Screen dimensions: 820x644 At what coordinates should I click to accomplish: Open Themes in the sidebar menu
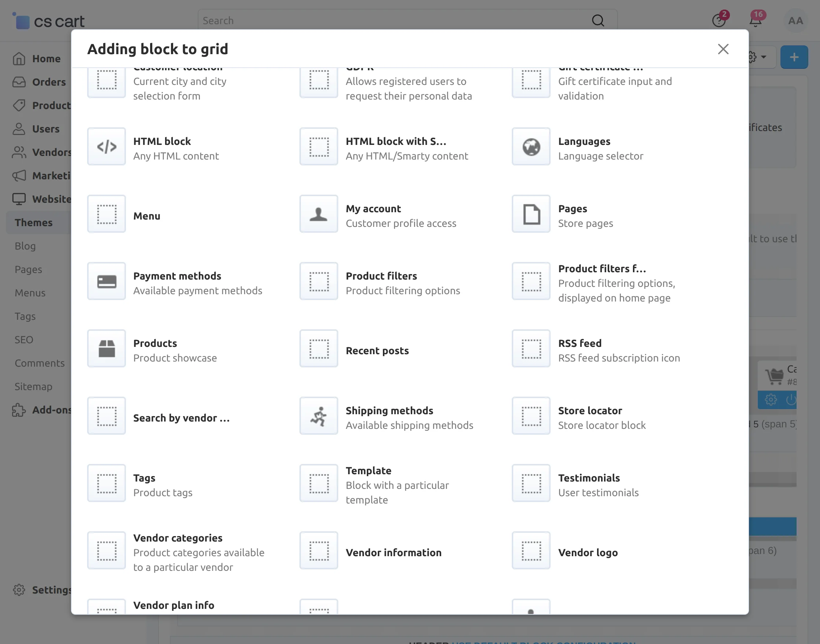pyautogui.click(x=34, y=222)
